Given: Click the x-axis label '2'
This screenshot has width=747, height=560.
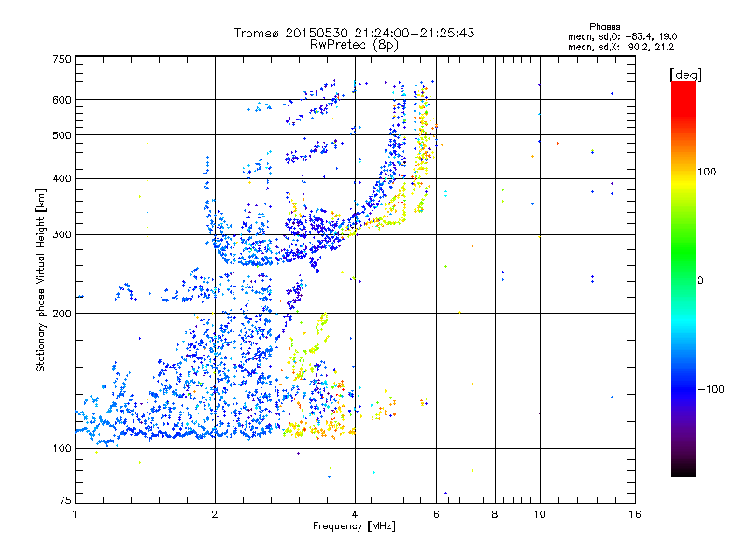Looking at the screenshot, I should click(215, 514).
